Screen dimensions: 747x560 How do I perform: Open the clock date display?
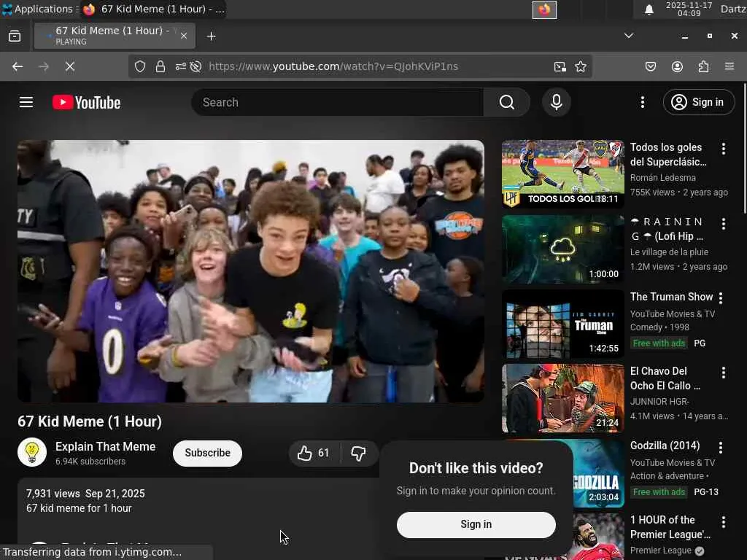[689, 9]
